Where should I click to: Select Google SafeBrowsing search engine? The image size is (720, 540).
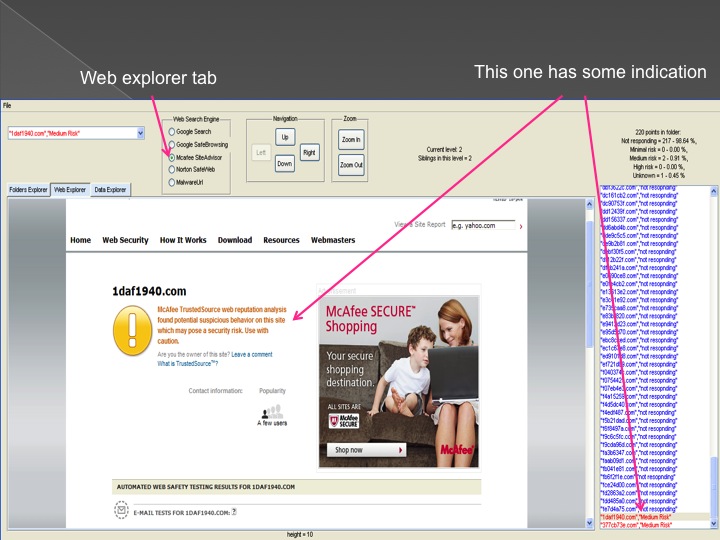[172, 145]
